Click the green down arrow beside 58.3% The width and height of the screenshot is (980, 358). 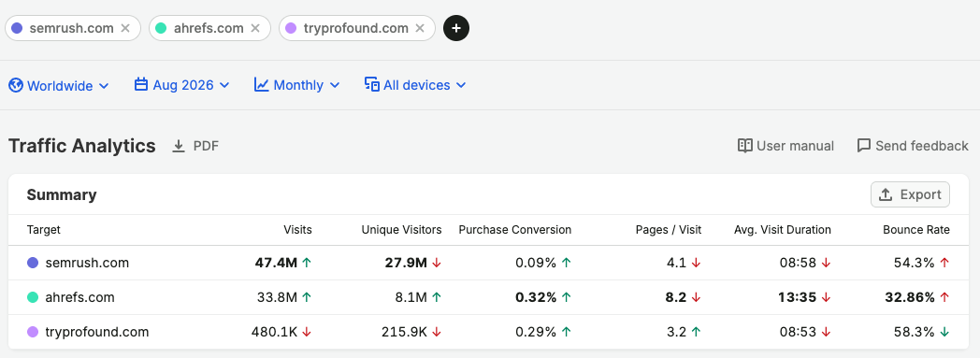(944, 332)
